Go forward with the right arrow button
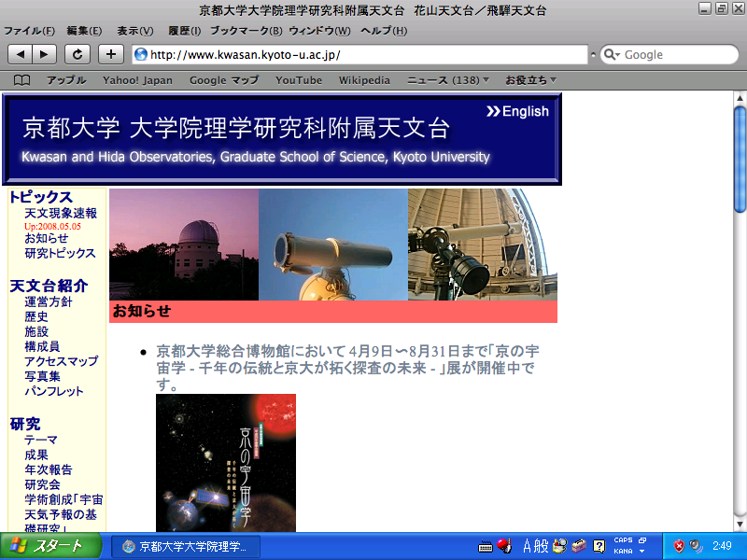Screen dimensions: 747x560 coord(44,54)
